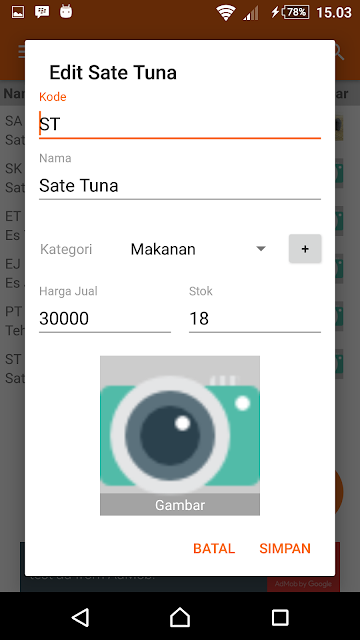360x640 pixels.
Task: Tap the recent apps square icon
Action: [x=280, y=618]
